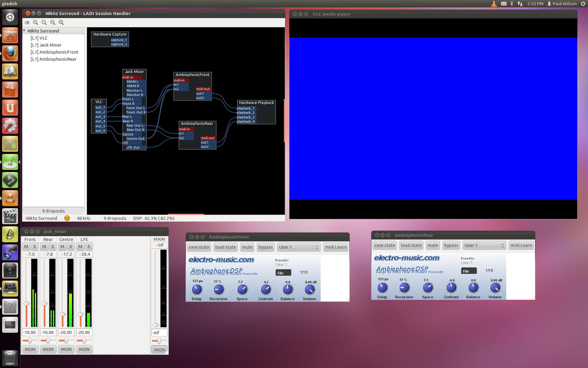Click the clear xruns icon in gladish toolbar
588x368 pixels.
point(27,22)
